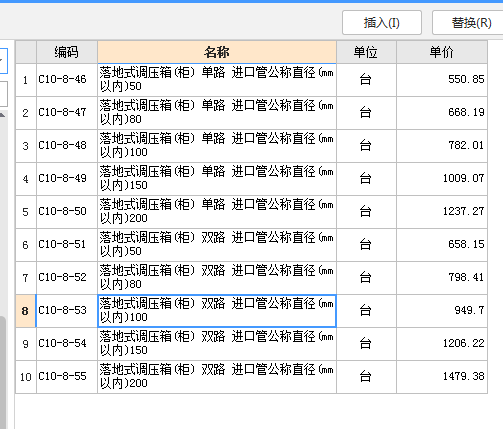Select price value 1206.22
503x429 pixels.
[x=463, y=343]
